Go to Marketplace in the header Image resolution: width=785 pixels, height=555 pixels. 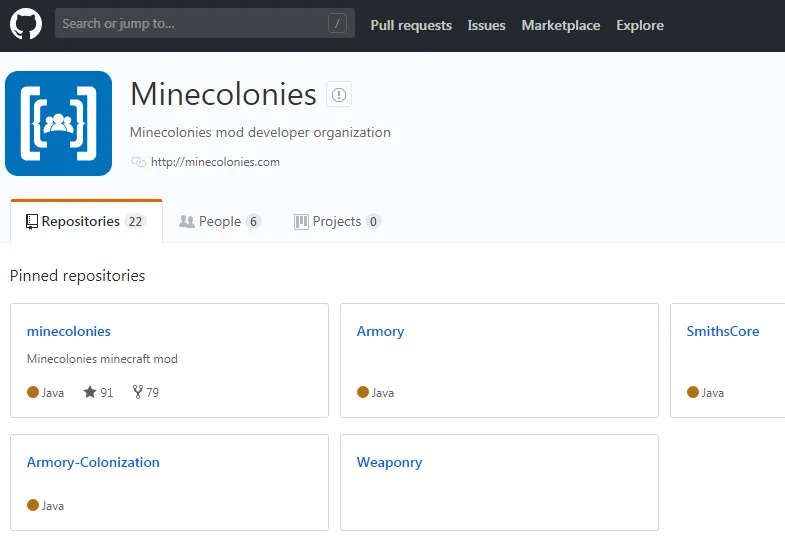coord(561,25)
